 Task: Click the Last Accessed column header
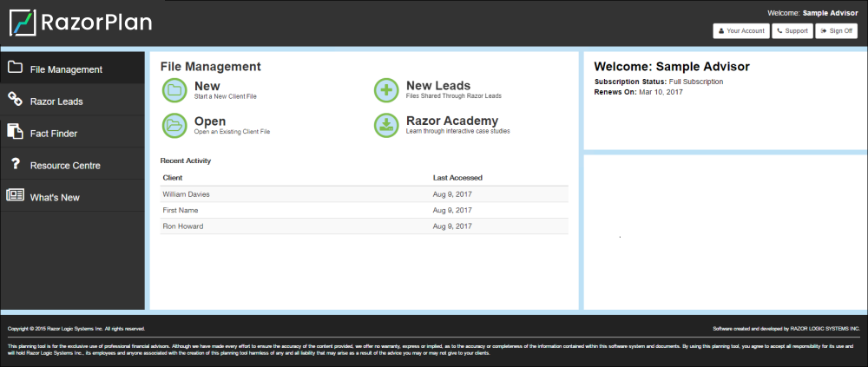[457, 178]
